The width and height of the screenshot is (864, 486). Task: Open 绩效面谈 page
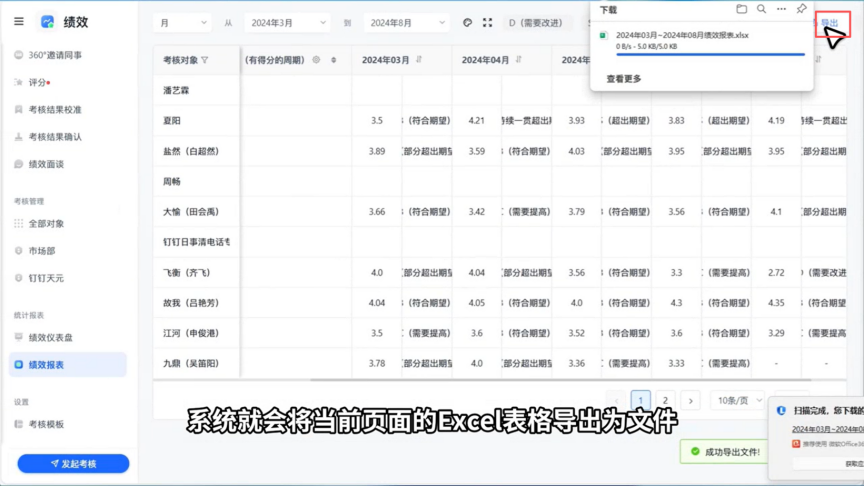tap(46, 164)
